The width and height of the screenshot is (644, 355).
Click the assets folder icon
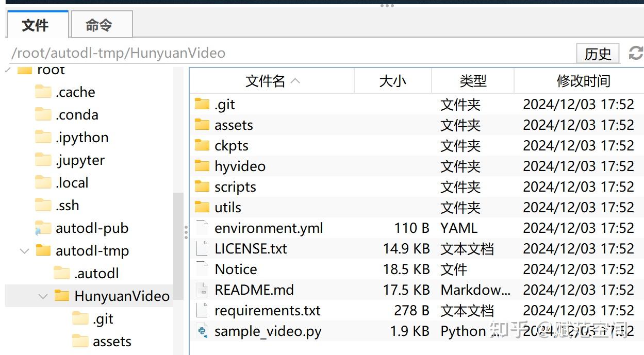pyautogui.click(x=202, y=125)
